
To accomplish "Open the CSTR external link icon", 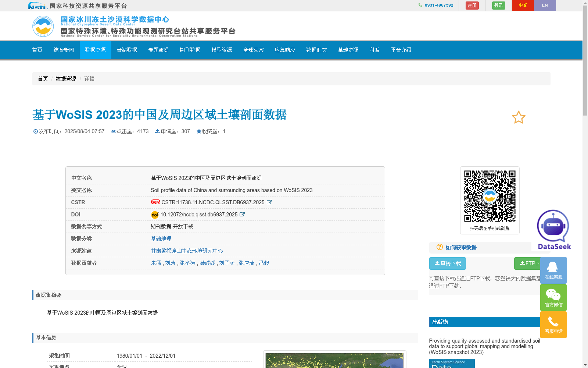I will [x=269, y=202].
